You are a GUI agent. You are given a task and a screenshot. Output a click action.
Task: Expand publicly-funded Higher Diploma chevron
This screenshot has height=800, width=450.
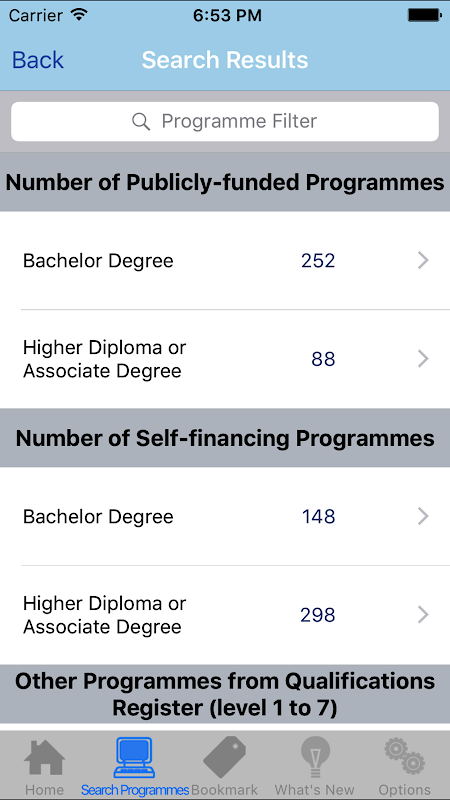coord(423,359)
